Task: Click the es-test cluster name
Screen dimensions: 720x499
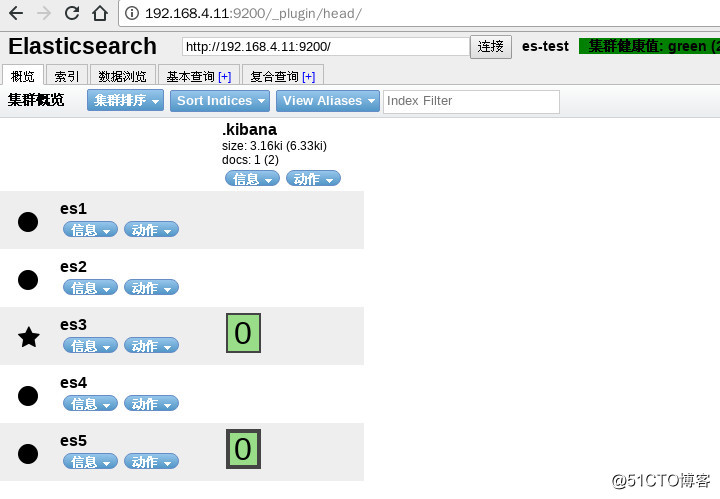Action: 545,46
